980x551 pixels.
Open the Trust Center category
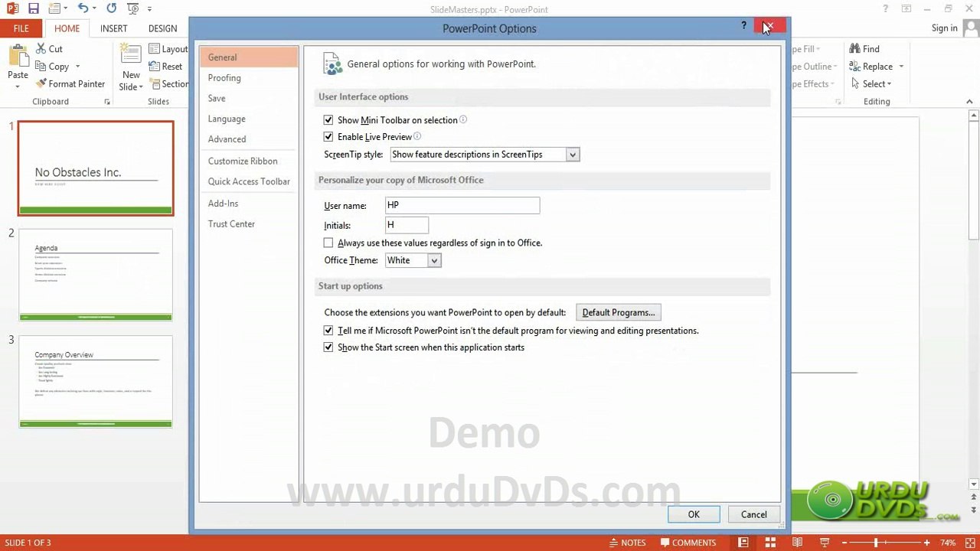click(249, 224)
